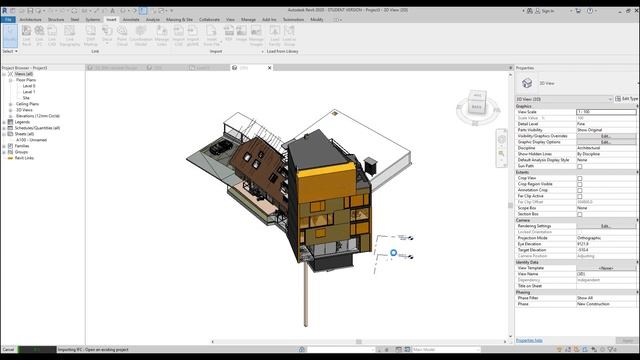Open the Annotate ribbon tab
Image resolution: width=640 pixels, height=360 pixels.
[131, 20]
